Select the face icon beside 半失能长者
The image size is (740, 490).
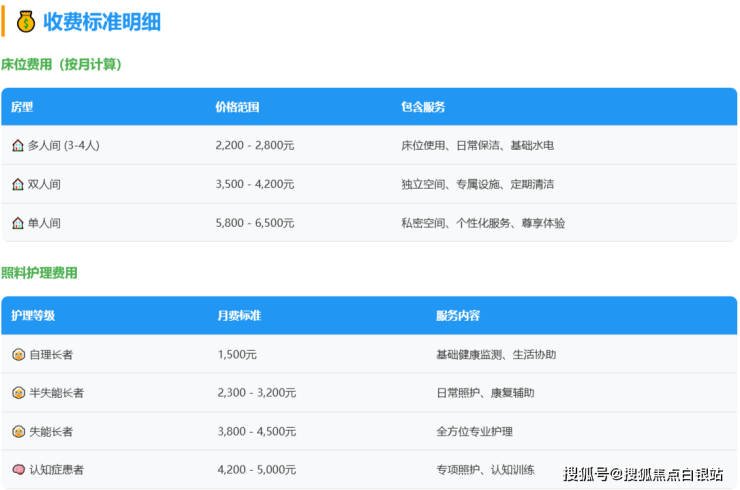tap(18, 393)
